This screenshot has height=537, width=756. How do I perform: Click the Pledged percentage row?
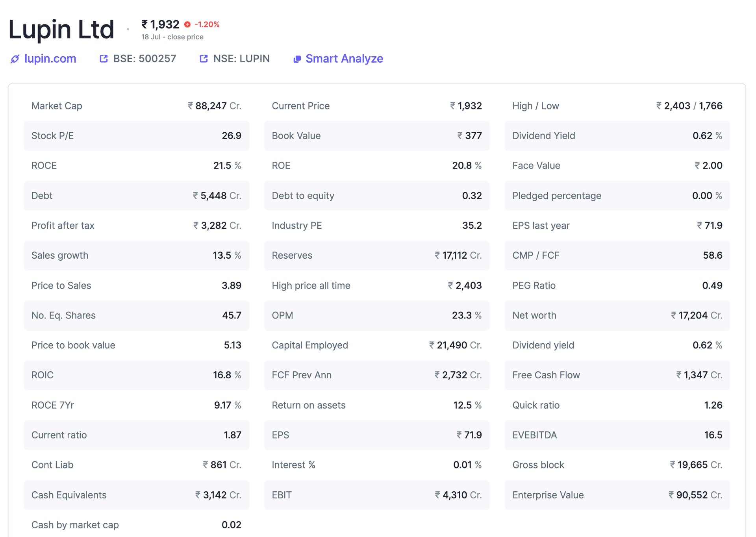pos(617,196)
